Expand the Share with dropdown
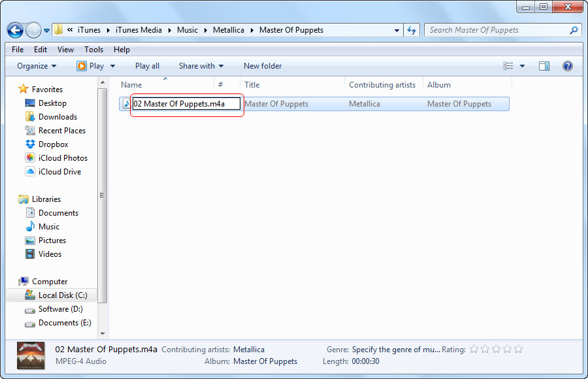Viewport: 588px width, 379px height. click(x=201, y=66)
